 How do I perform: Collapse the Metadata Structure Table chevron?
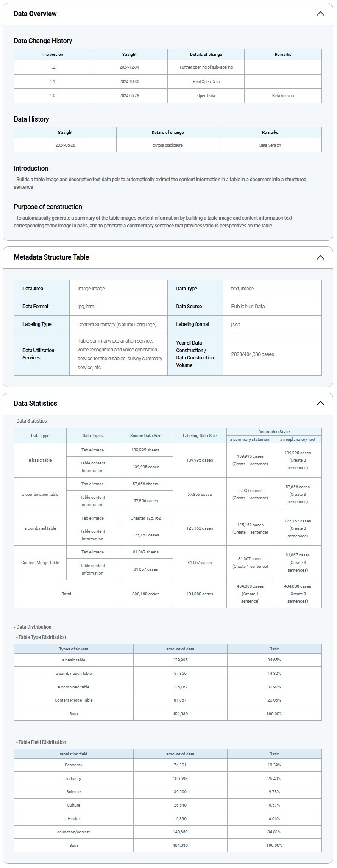320,257
